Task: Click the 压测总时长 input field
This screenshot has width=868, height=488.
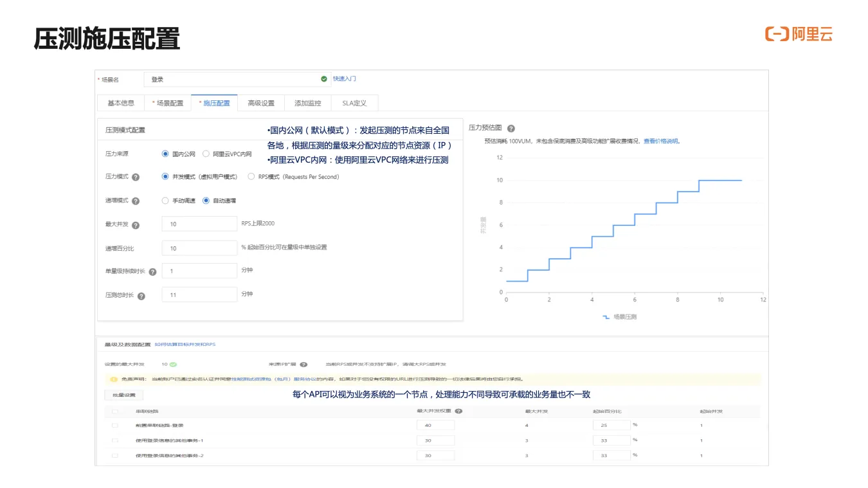Action: tap(199, 294)
